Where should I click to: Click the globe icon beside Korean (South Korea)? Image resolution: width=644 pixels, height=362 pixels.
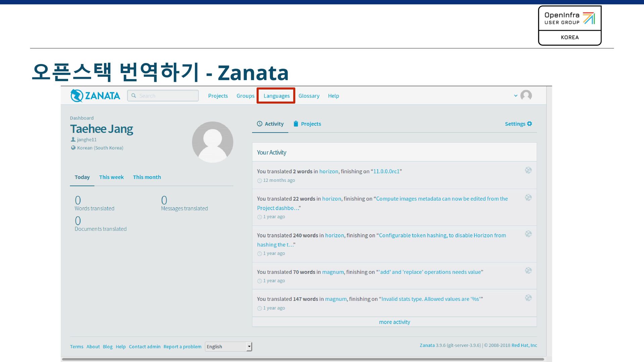pos(73,147)
